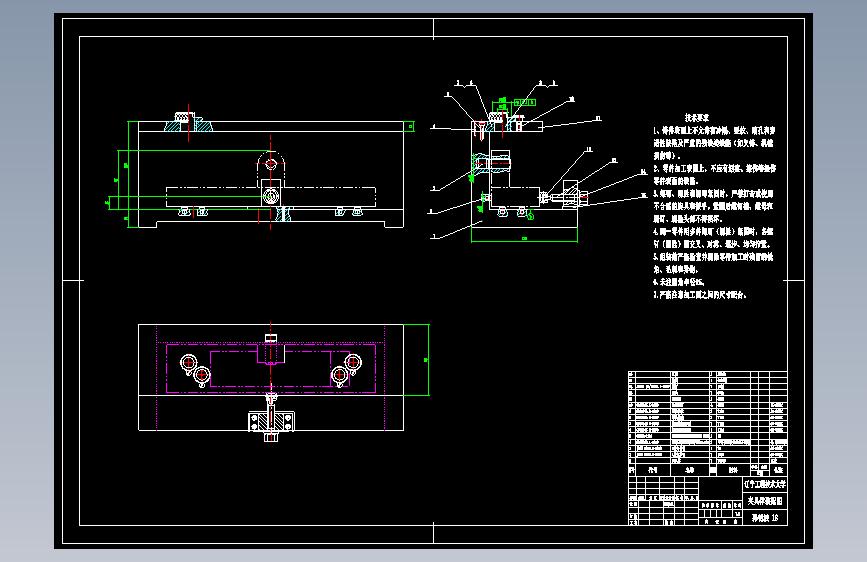Click the last technical requirement line numbered 7
Screen dimensions: 867x562
[699, 295]
